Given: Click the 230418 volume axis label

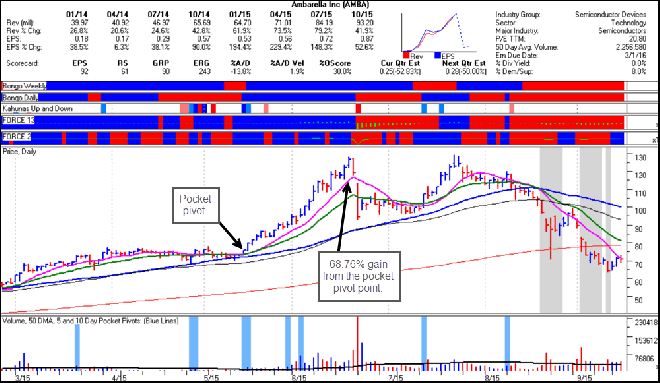Looking at the screenshot, I should [647, 322].
